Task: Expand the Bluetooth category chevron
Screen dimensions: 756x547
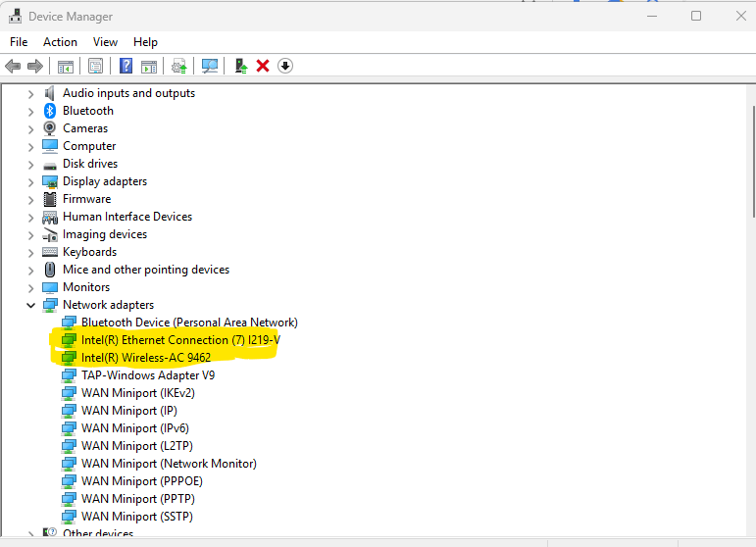Action: click(x=30, y=112)
